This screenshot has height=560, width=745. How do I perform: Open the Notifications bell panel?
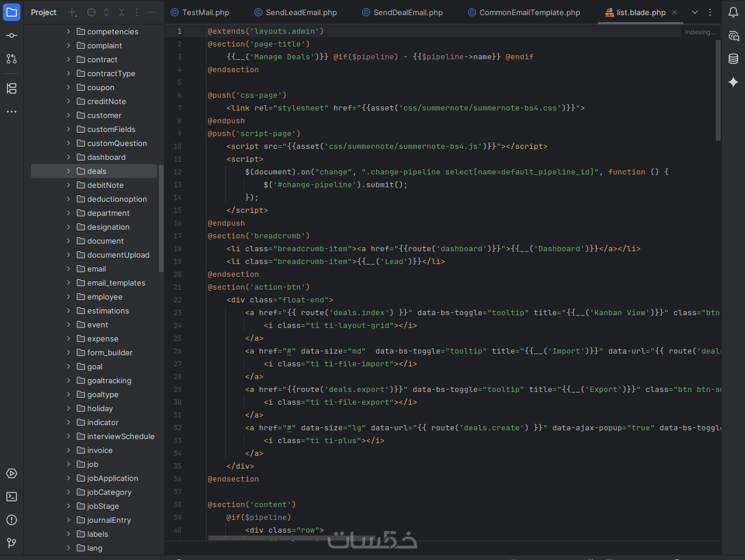(733, 12)
